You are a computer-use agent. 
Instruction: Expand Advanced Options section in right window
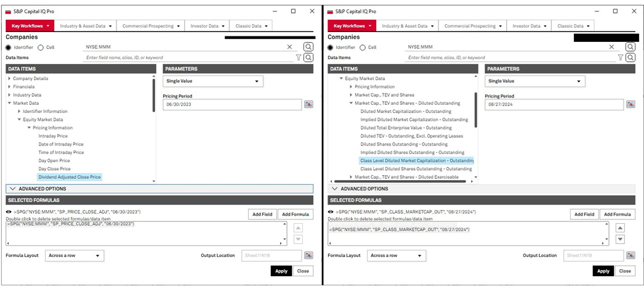point(481,189)
